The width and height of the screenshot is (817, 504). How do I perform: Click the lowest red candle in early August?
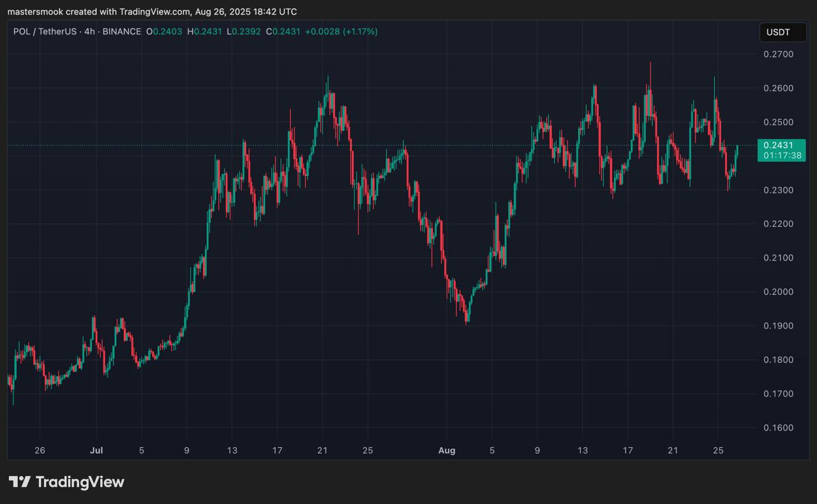pos(466,314)
